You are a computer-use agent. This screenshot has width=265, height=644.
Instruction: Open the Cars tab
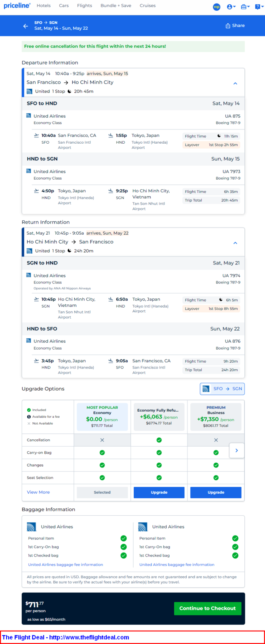coord(64,6)
